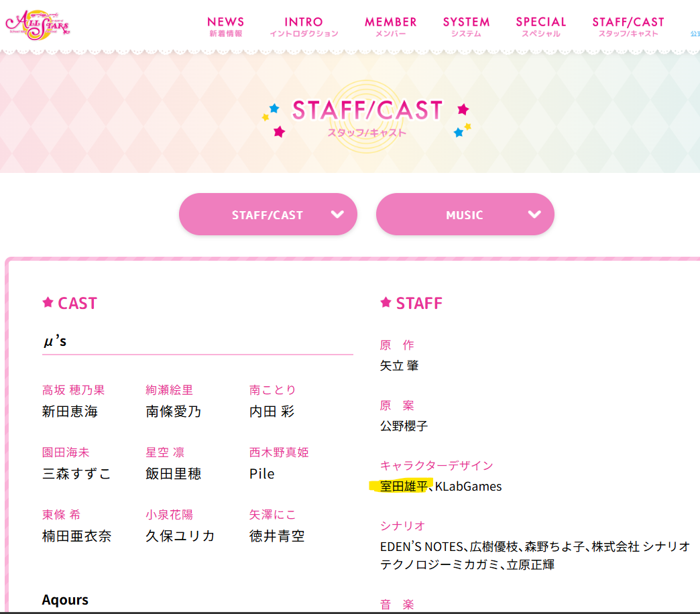Click the 音 楽 staff label

[397, 605]
